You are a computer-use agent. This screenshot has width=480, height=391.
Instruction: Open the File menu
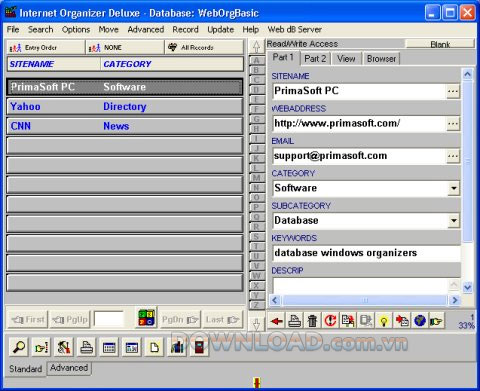tap(13, 30)
